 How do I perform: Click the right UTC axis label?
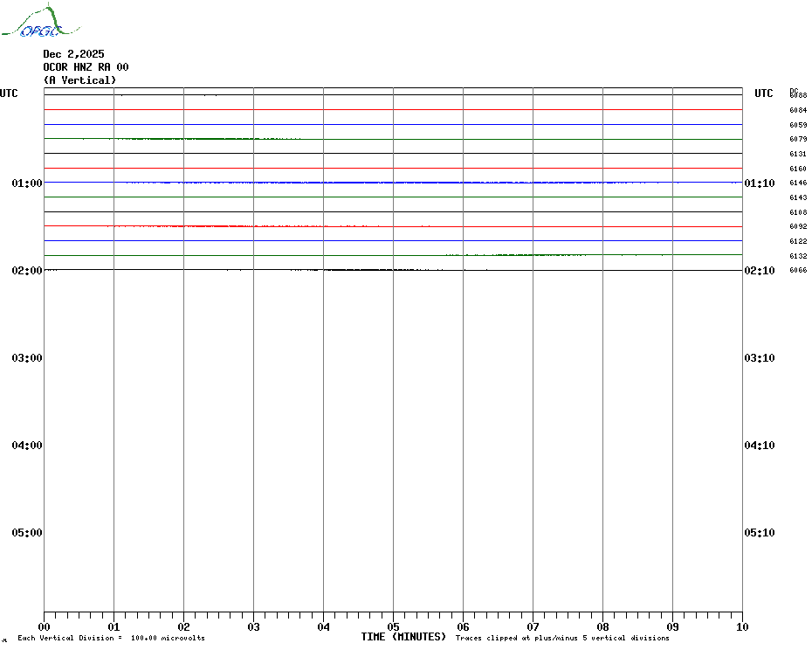tap(764, 93)
